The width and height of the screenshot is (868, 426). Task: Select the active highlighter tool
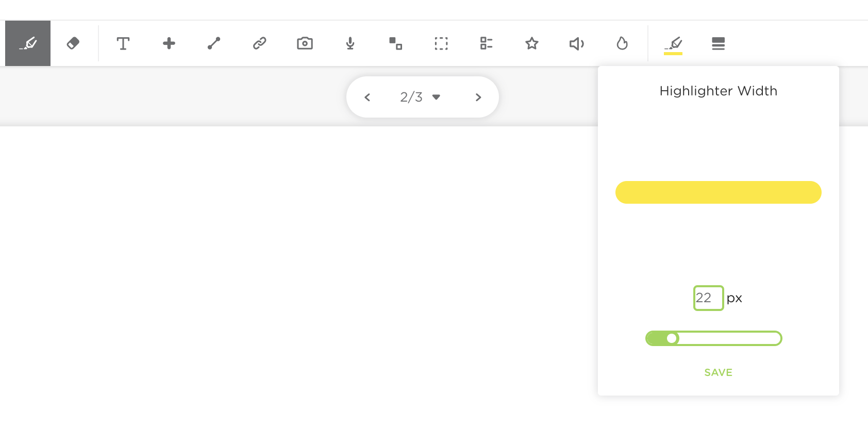click(x=28, y=43)
